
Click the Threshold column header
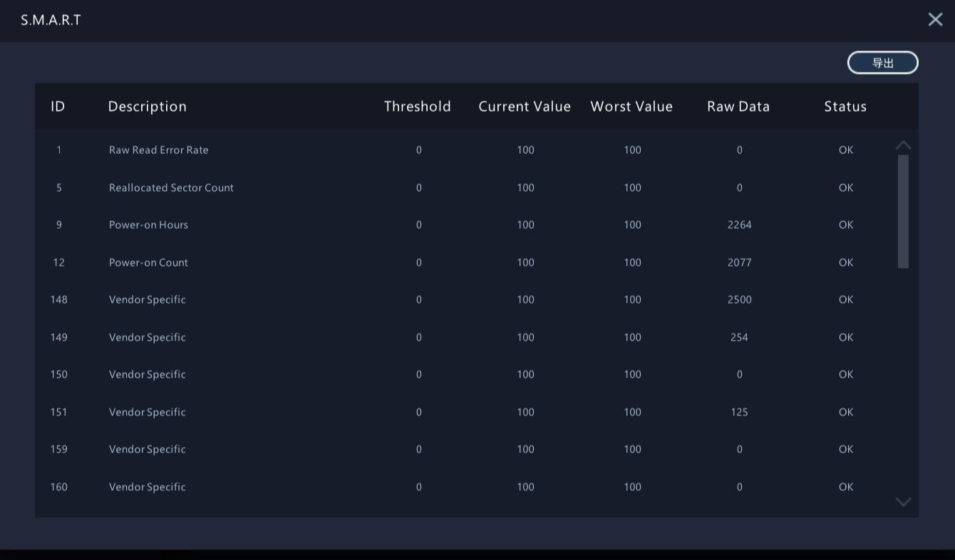tap(418, 106)
